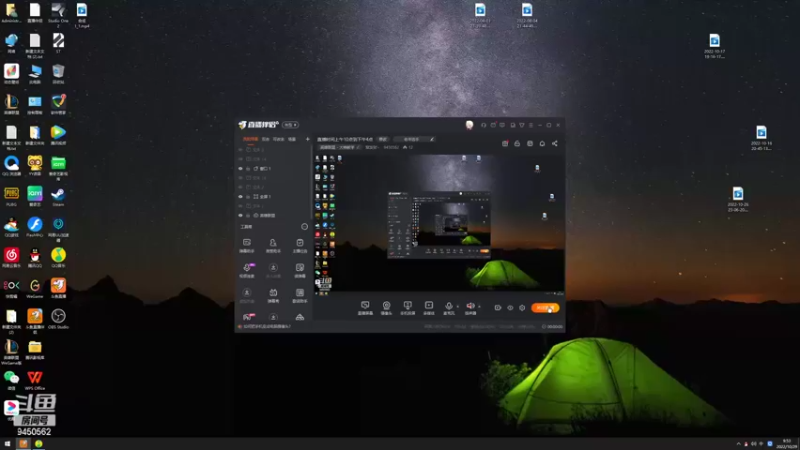Click the share icon above preview

555,143
